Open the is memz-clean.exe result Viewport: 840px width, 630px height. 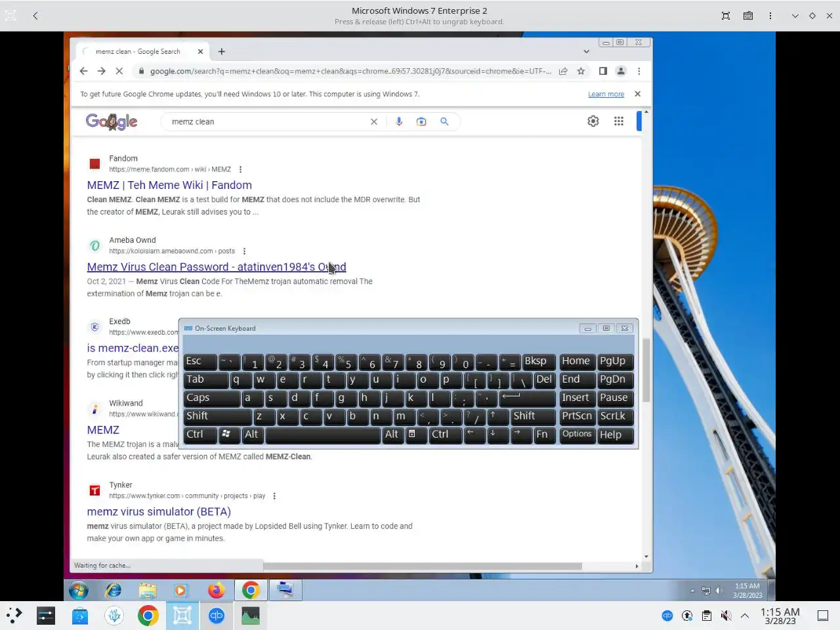(133, 348)
